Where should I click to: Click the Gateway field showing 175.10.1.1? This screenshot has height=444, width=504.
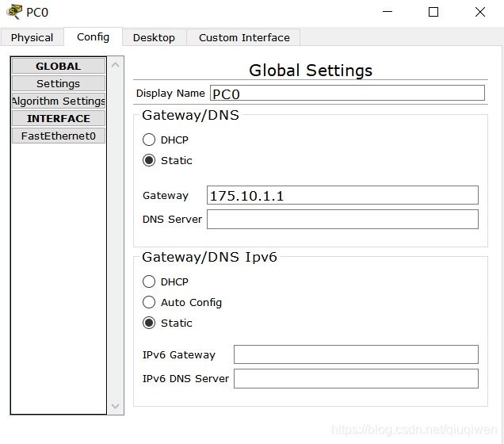342,195
